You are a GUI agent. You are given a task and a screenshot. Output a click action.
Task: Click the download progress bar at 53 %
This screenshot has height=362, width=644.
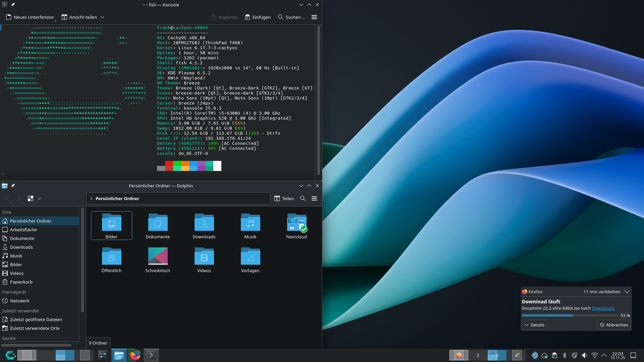(570, 315)
